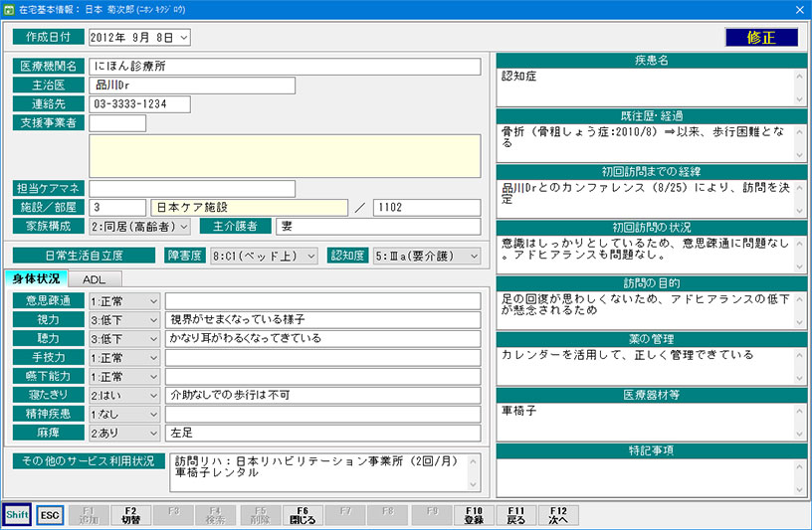Click down arrow of 疾患名 scrollbar

[x=800, y=99]
